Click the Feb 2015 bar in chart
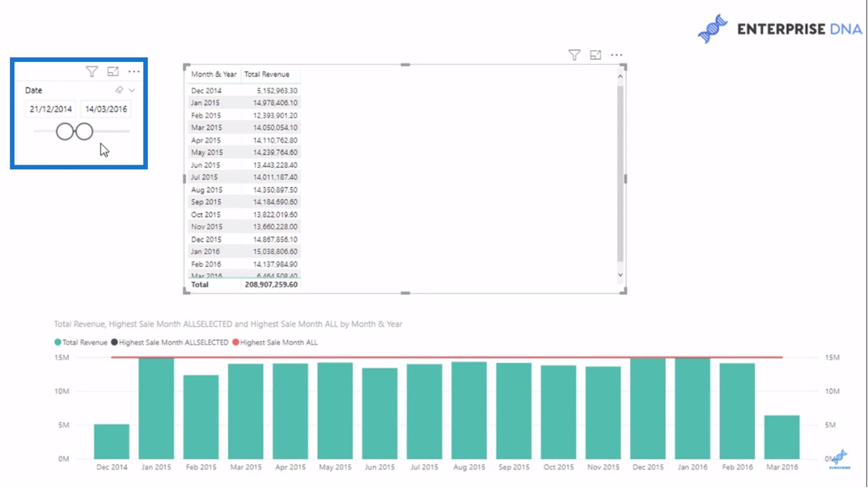The image size is (868, 488). tap(201, 417)
